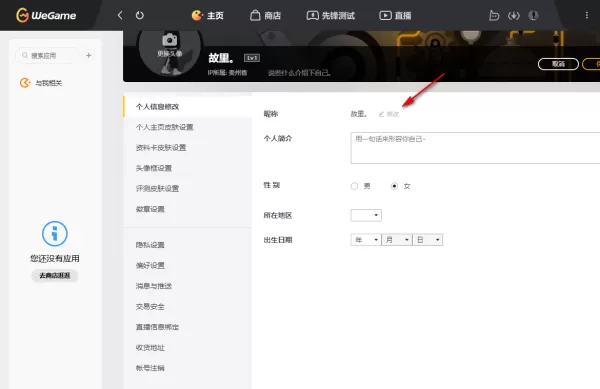The width and height of the screenshot is (600, 389).
Task: Click the 修改 nickname edit link
Action: 389,114
